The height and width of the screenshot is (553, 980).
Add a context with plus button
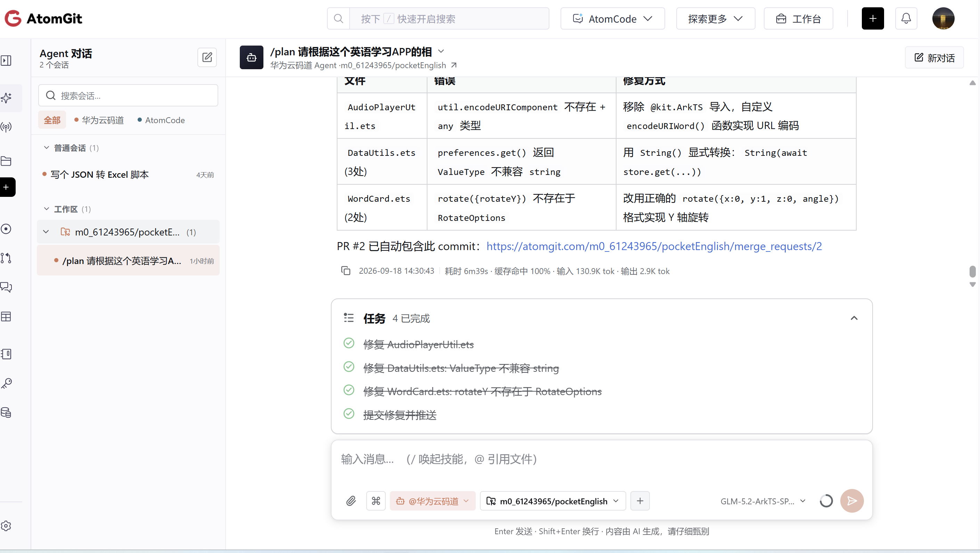point(640,500)
